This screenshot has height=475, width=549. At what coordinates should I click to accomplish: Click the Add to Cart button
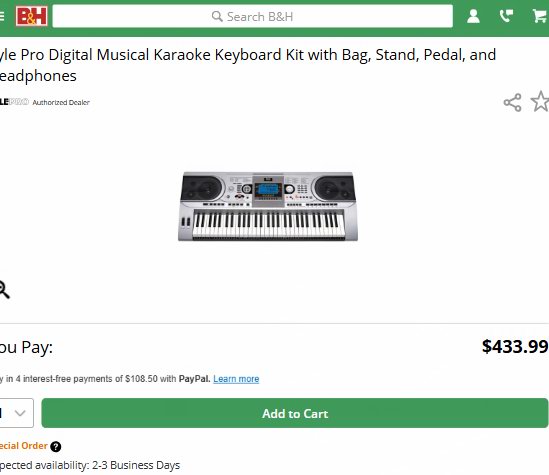click(x=295, y=413)
